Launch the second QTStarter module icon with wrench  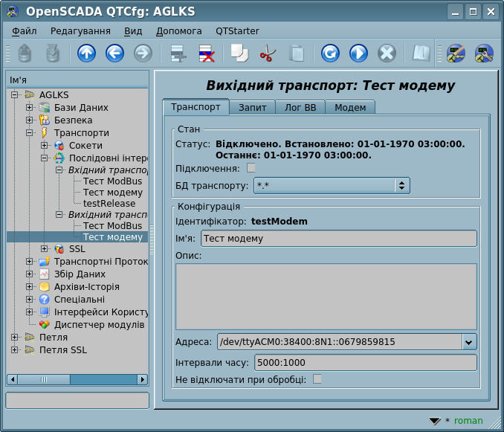point(484,54)
